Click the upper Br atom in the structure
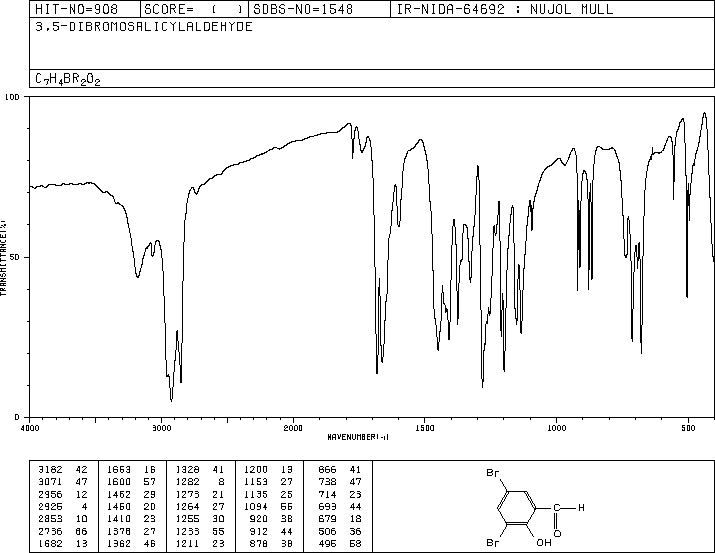715x553 pixels. [492, 473]
